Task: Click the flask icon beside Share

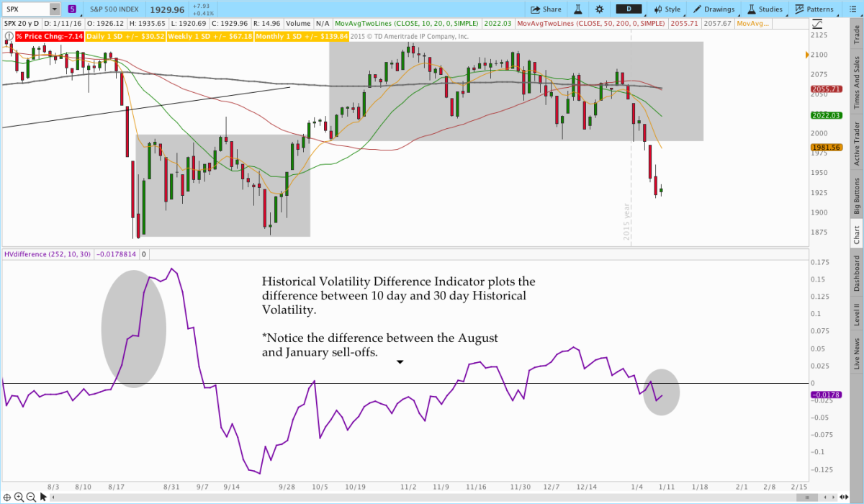Action: click(x=578, y=9)
